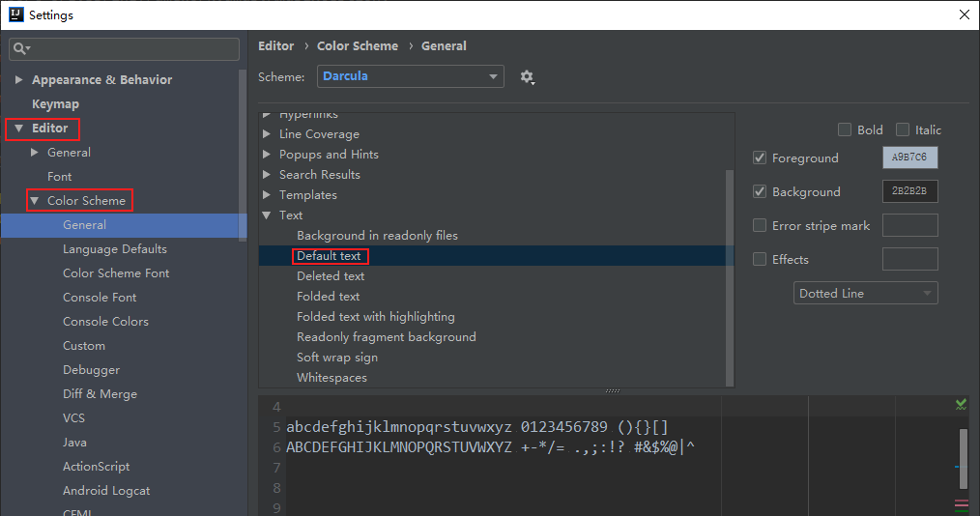Click the preview editor scrollbar thumb

coord(964,459)
